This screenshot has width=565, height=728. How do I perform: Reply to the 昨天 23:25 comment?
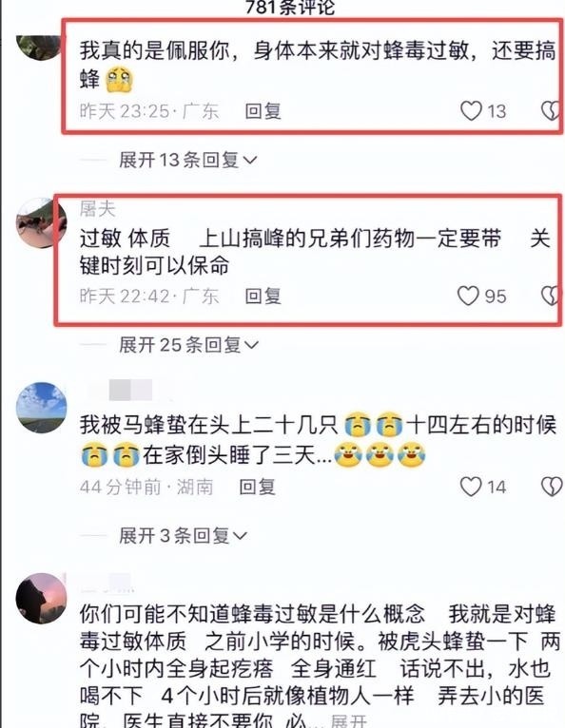pyautogui.click(x=263, y=111)
